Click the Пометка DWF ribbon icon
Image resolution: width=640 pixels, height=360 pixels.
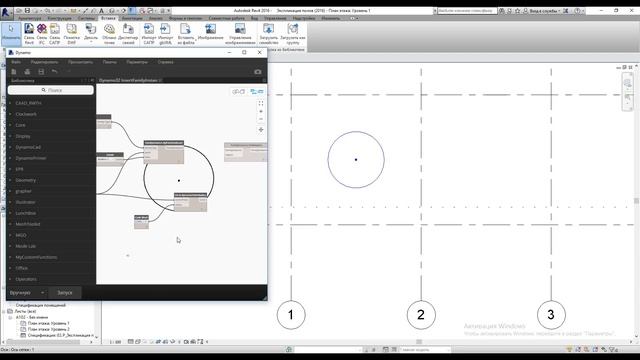click(71, 33)
